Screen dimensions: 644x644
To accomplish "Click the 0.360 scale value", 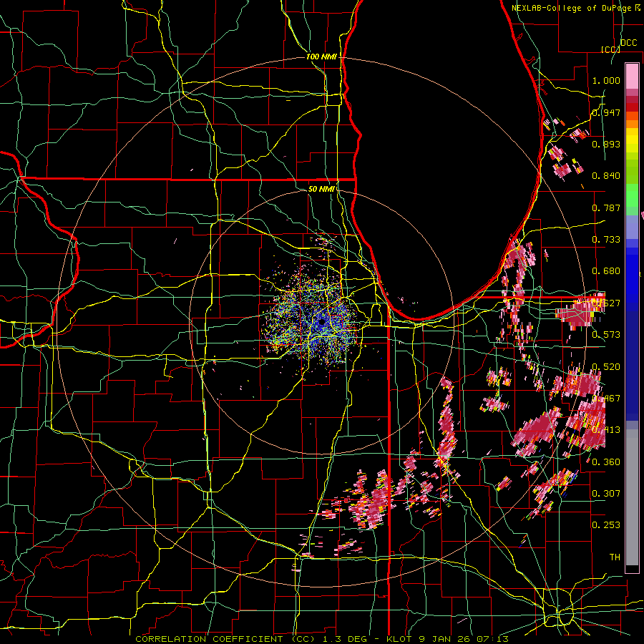I will click(606, 462).
